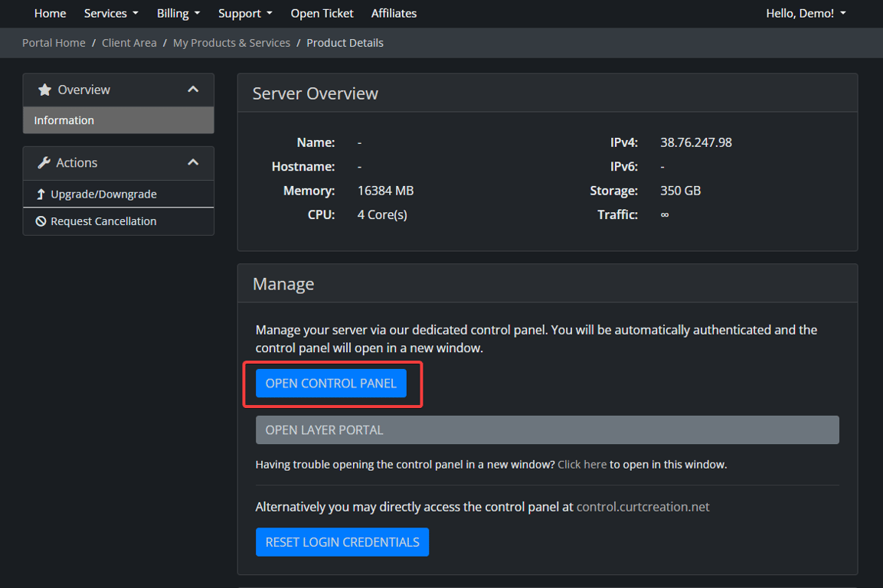Image resolution: width=883 pixels, height=588 pixels.
Task: Go to Home in the navigation bar
Action: pyautogui.click(x=51, y=13)
